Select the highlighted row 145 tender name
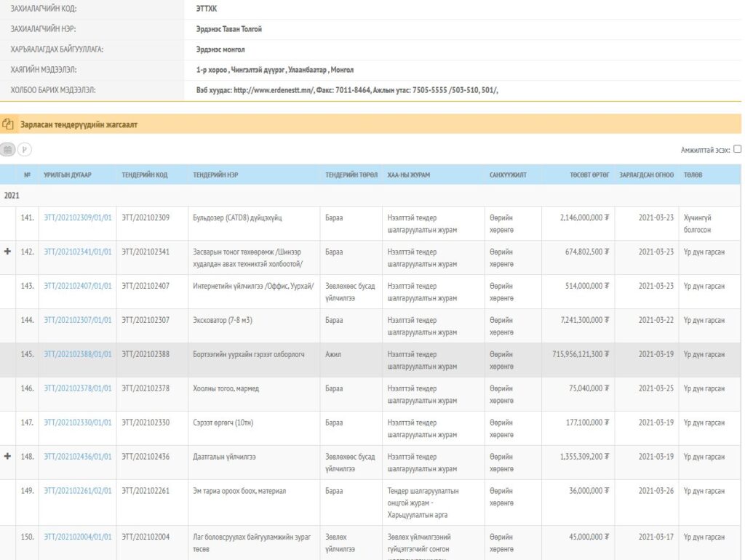Viewport: 745px width, 560px height. [249, 354]
